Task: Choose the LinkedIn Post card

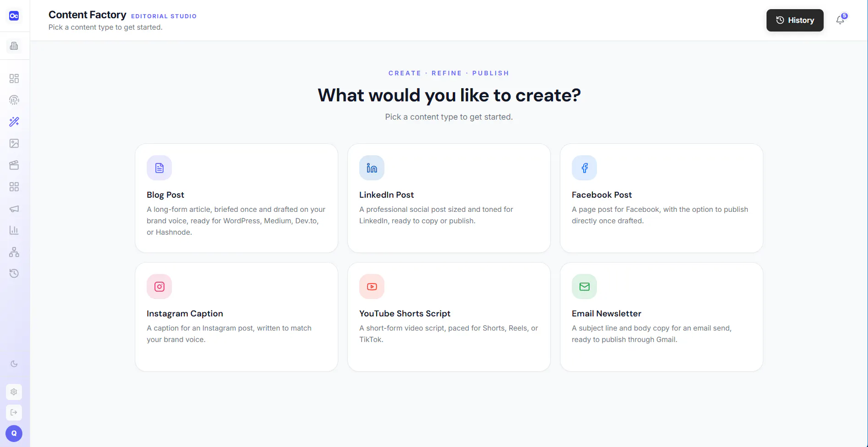Action: click(449, 198)
